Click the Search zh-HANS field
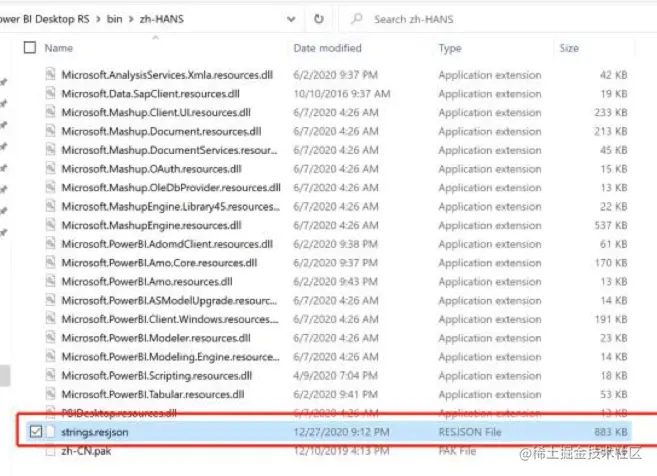Screen dimensions: 657x476 498,19
